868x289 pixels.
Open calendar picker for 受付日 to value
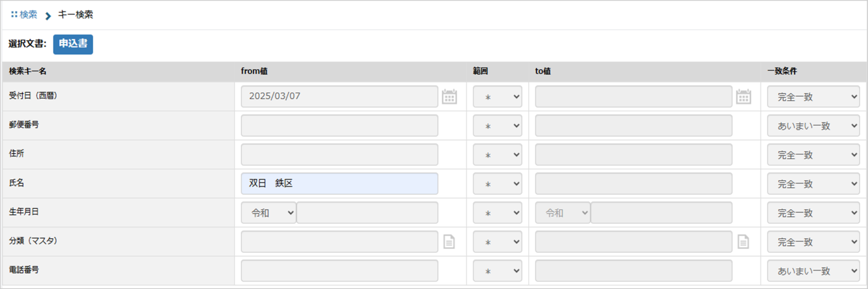[744, 97]
